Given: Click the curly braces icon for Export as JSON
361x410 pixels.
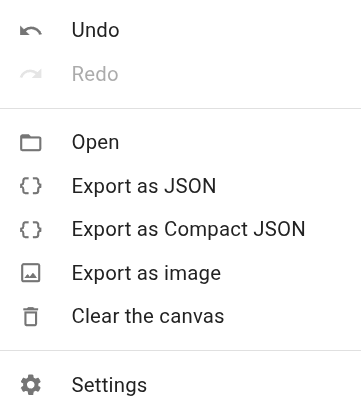Looking at the screenshot, I should tap(31, 186).
